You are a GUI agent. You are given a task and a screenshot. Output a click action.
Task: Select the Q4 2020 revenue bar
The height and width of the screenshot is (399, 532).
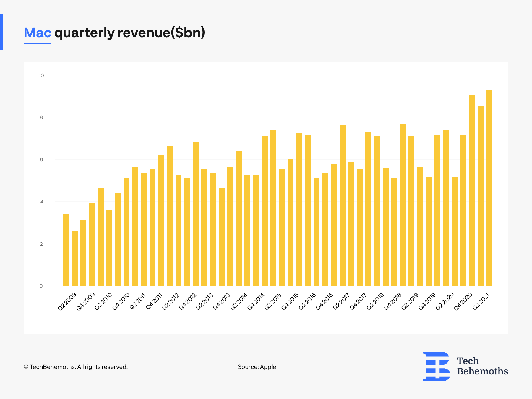click(472, 190)
